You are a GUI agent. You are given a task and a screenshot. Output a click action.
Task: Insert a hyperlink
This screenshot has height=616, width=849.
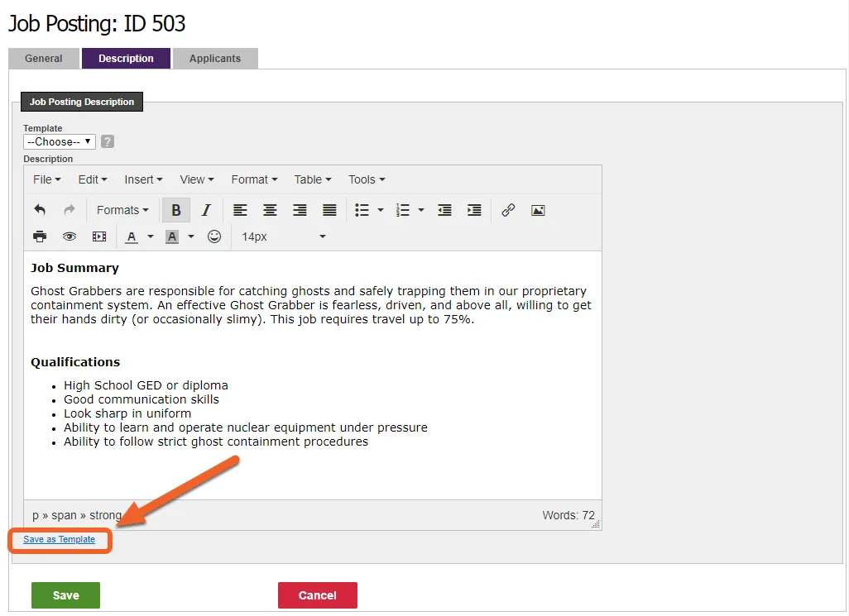pyautogui.click(x=508, y=210)
